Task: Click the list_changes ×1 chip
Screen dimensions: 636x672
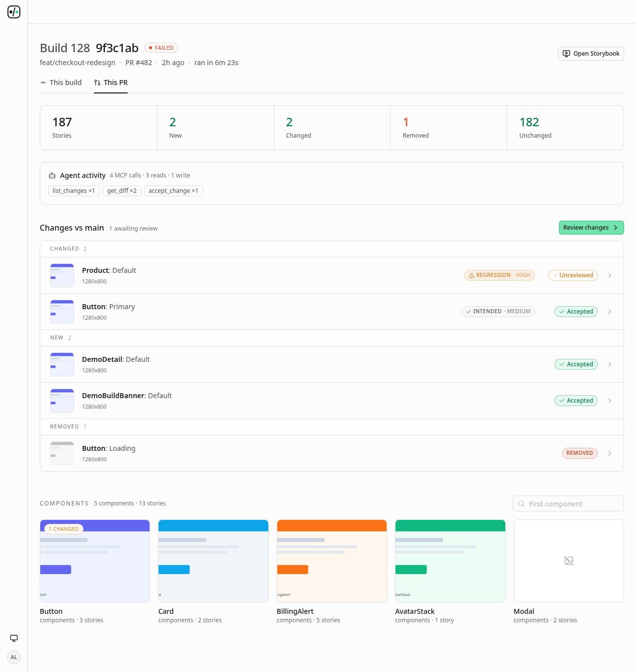Action: click(x=74, y=191)
